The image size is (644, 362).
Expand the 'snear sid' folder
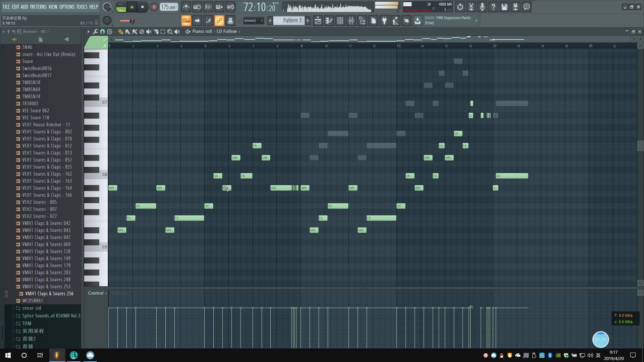click(32, 308)
